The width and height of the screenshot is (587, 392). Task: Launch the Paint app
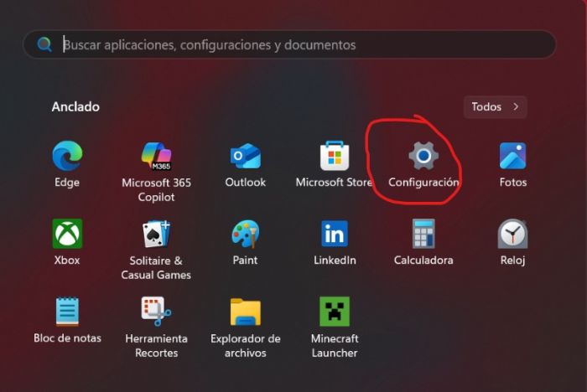(x=245, y=235)
